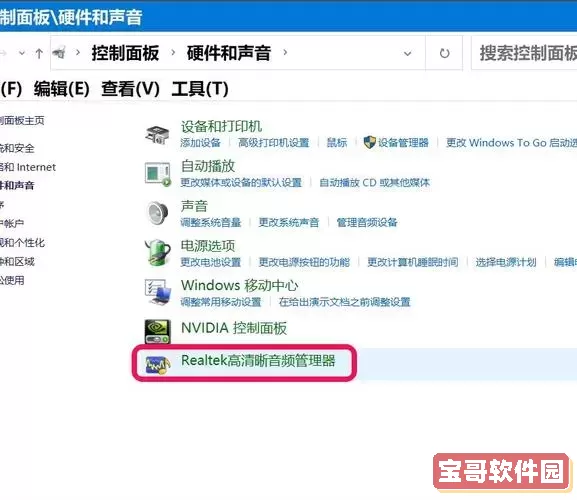Viewport: 577px width, 500px height.
Task: Refresh the Control Panel view
Action: 445,54
